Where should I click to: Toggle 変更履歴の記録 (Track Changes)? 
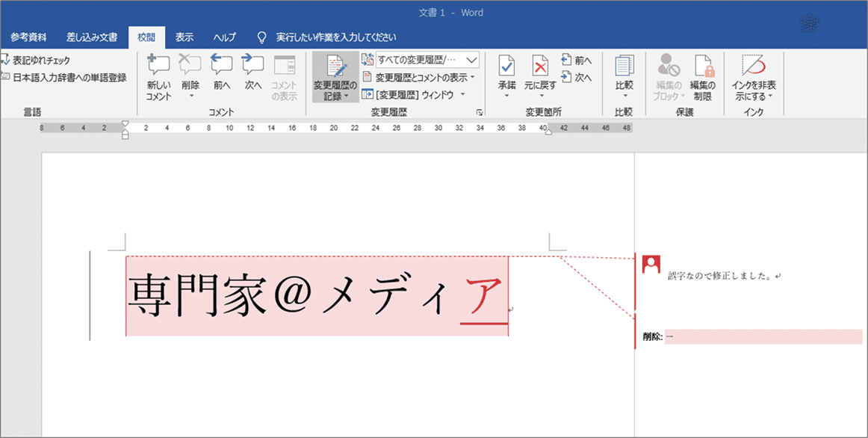point(334,75)
